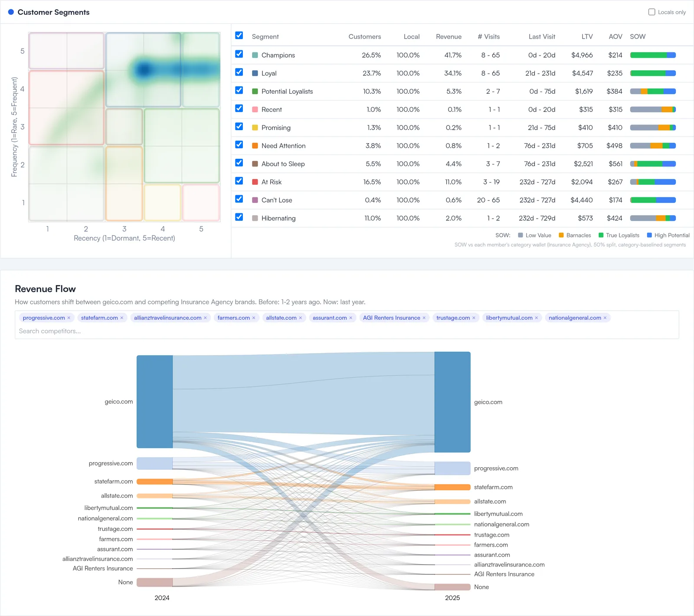Click the High Potential legend swatch

tap(649, 235)
